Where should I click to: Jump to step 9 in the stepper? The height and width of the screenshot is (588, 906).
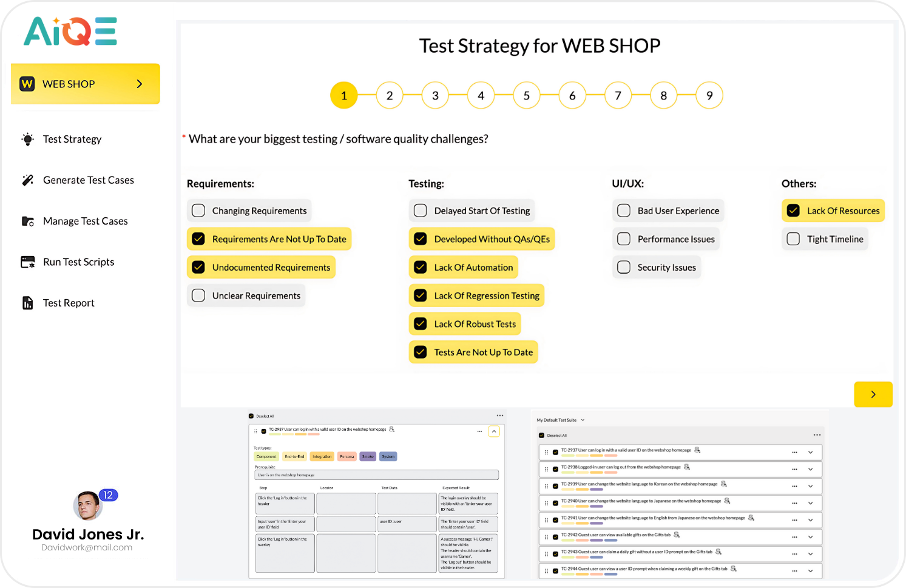(x=709, y=95)
